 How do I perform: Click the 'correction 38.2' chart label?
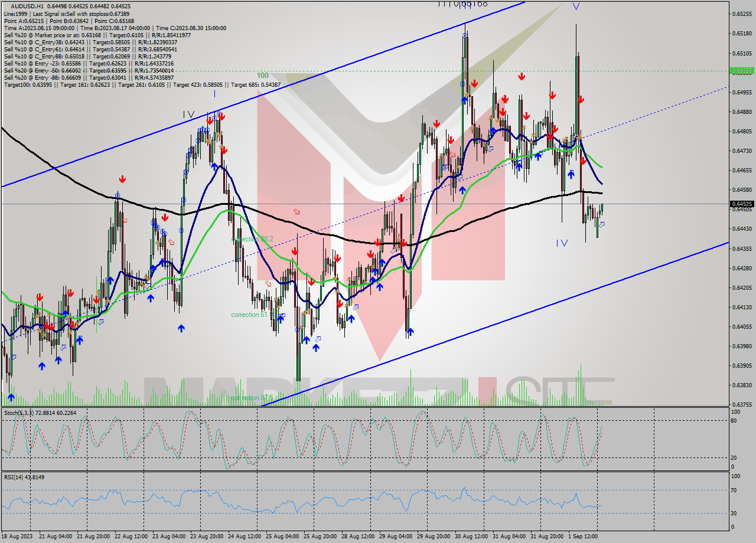tap(253, 239)
